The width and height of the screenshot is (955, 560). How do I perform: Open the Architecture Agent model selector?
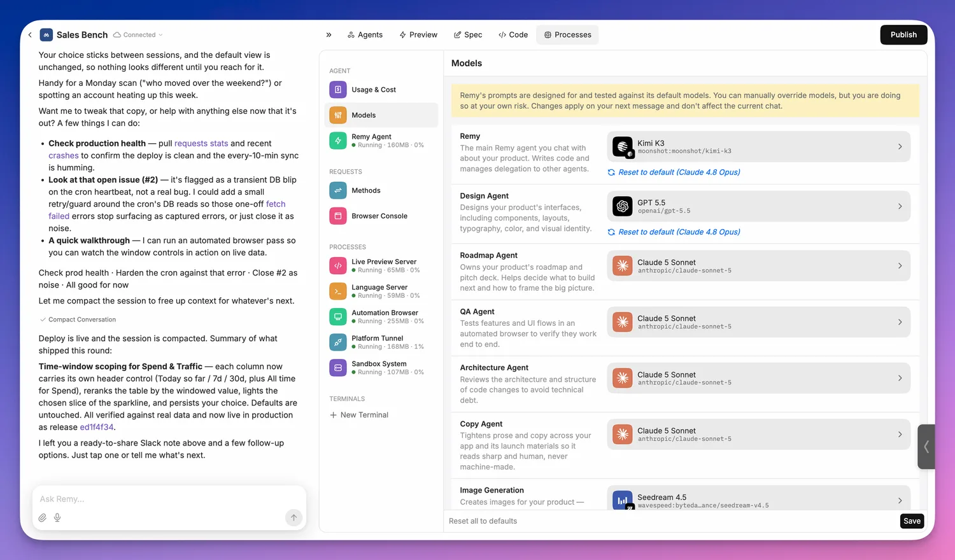(758, 378)
